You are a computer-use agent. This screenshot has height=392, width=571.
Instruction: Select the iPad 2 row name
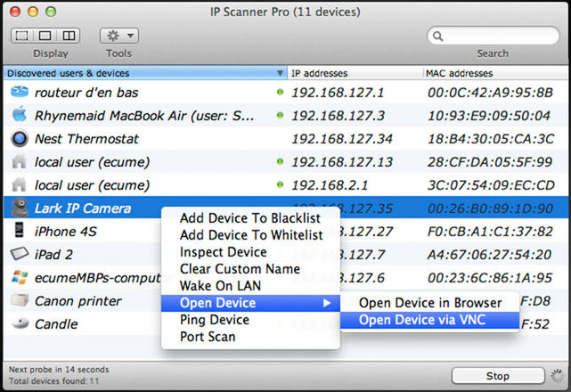point(53,255)
